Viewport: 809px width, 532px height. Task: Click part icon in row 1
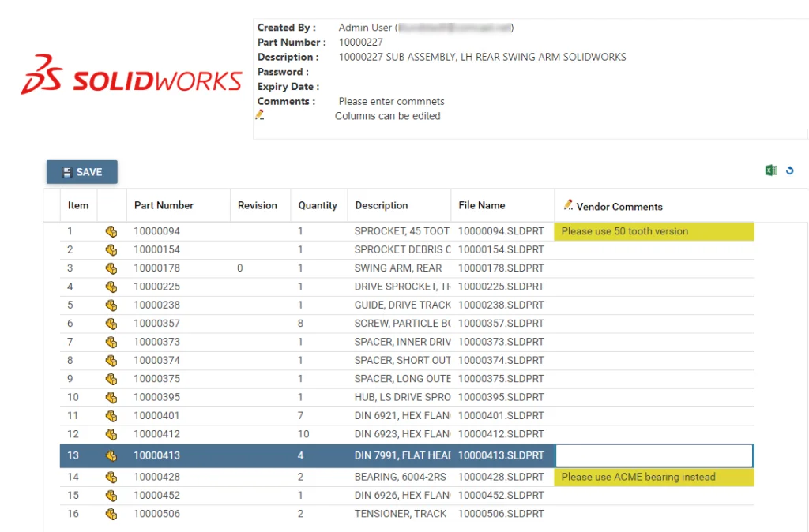click(111, 231)
